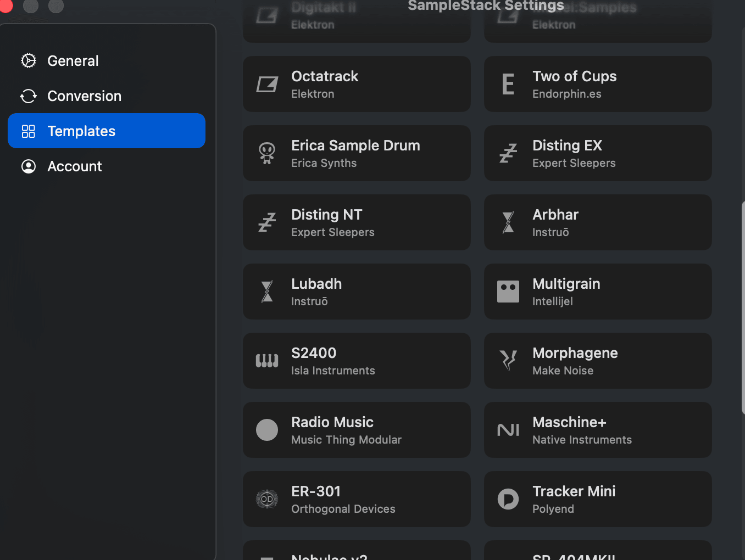Select the Templates sidebar item
This screenshot has height=560, width=745.
pyautogui.click(x=107, y=131)
